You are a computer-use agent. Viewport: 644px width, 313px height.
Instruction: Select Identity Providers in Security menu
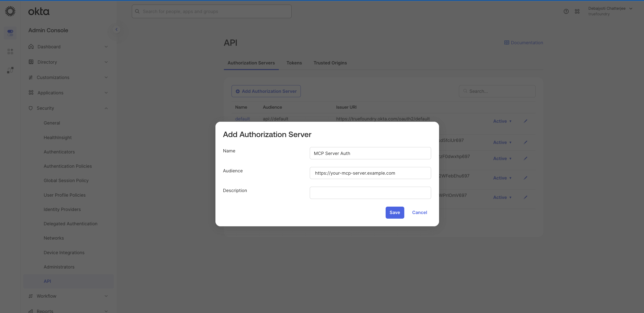[62, 209]
